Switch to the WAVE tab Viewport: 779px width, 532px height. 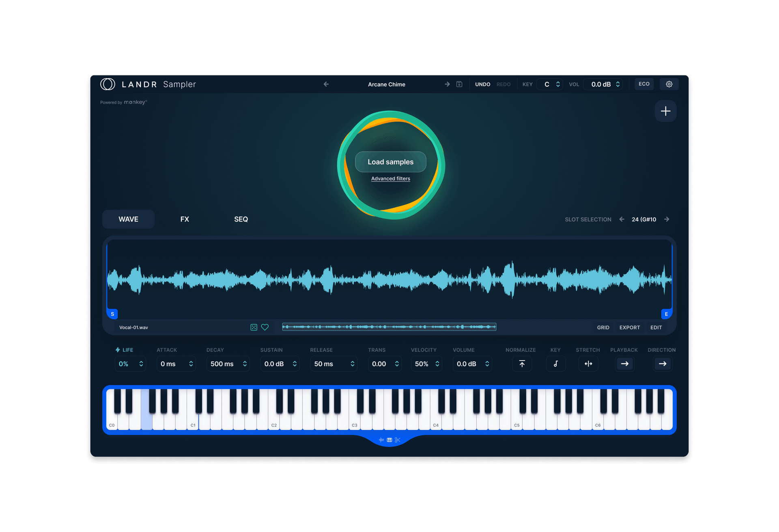point(128,219)
